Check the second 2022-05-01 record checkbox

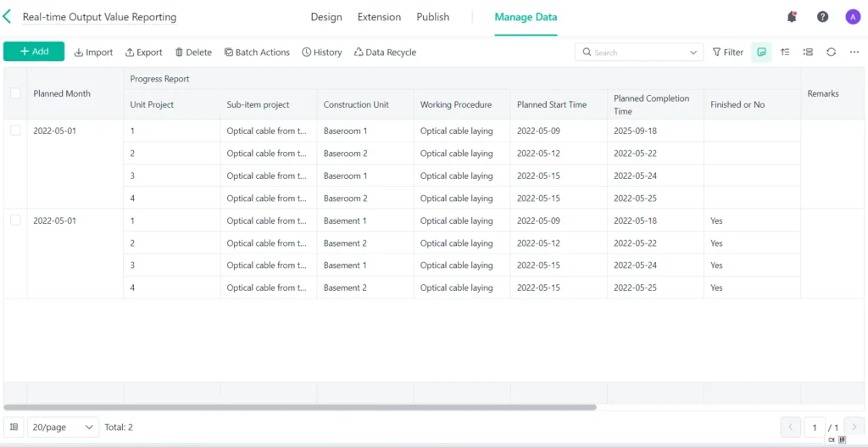point(15,221)
